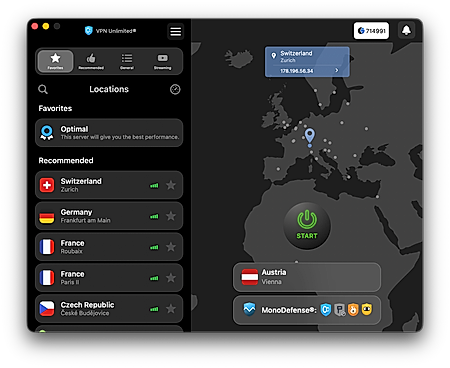Click the Locations heading text
Image resolution: width=450 pixels, height=368 pixels.
pyautogui.click(x=109, y=89)
